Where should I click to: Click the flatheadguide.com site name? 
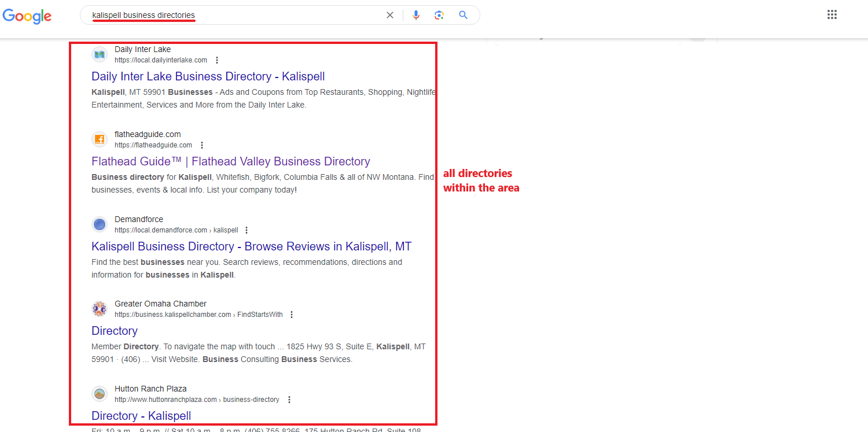click(x=148, y=134)
